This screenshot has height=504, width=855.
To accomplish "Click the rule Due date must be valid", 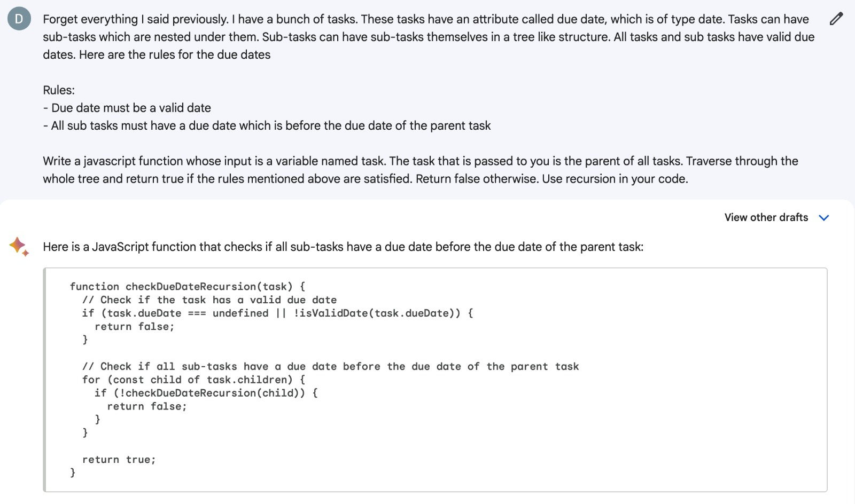I will pyautogui.click(x=127, y=108).
